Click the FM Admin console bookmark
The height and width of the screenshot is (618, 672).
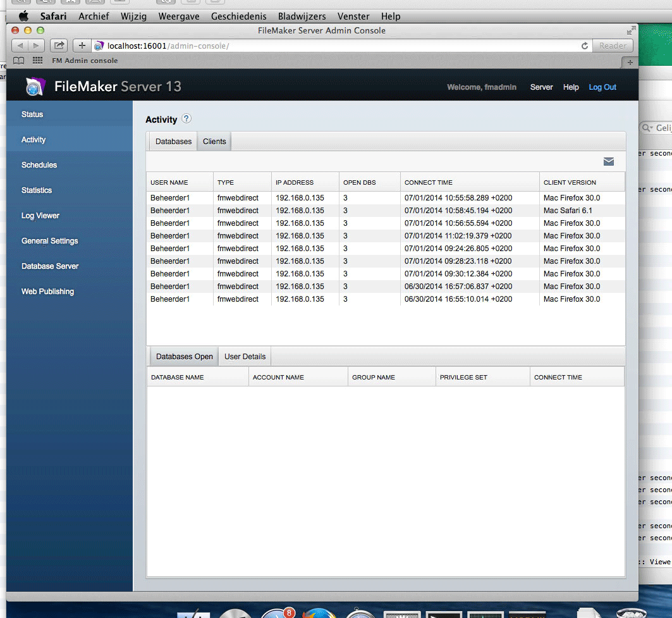[x=85, y=61]
